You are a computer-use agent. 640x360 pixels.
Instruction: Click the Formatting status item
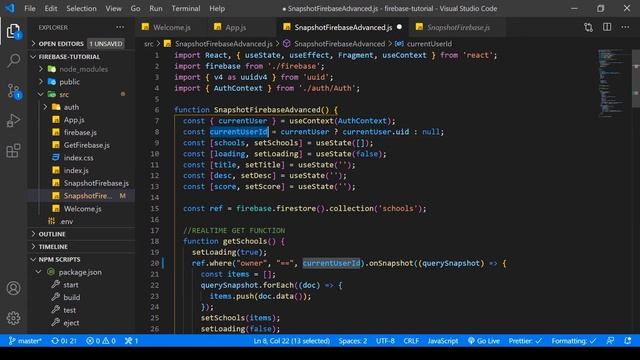click(573, 341)
